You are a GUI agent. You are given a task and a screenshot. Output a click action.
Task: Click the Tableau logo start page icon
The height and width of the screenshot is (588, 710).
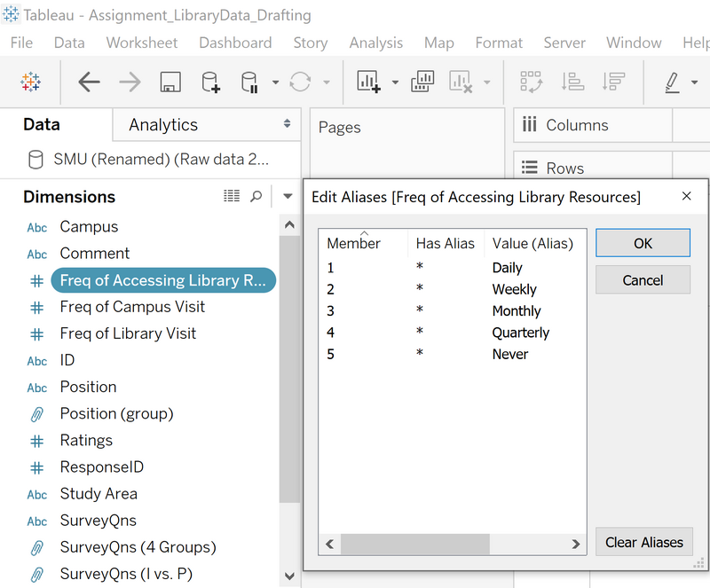pyautogui.click(x=31, y=82)
